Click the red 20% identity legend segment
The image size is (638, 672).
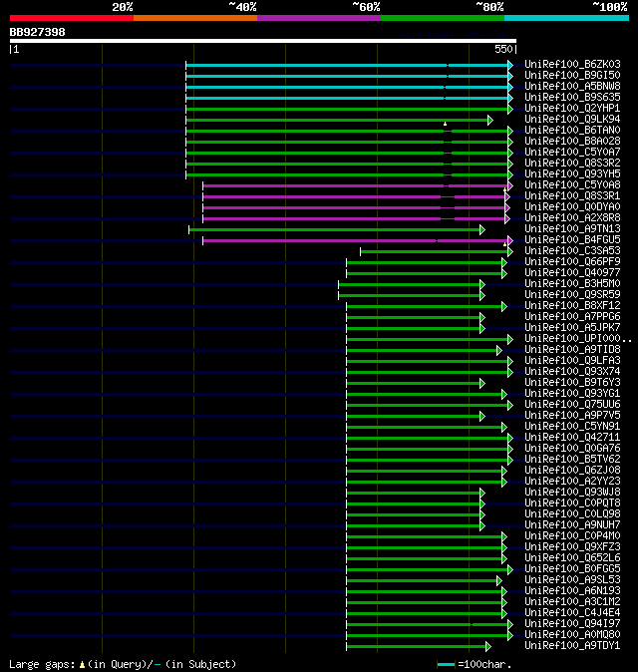(x=72, y=18)
